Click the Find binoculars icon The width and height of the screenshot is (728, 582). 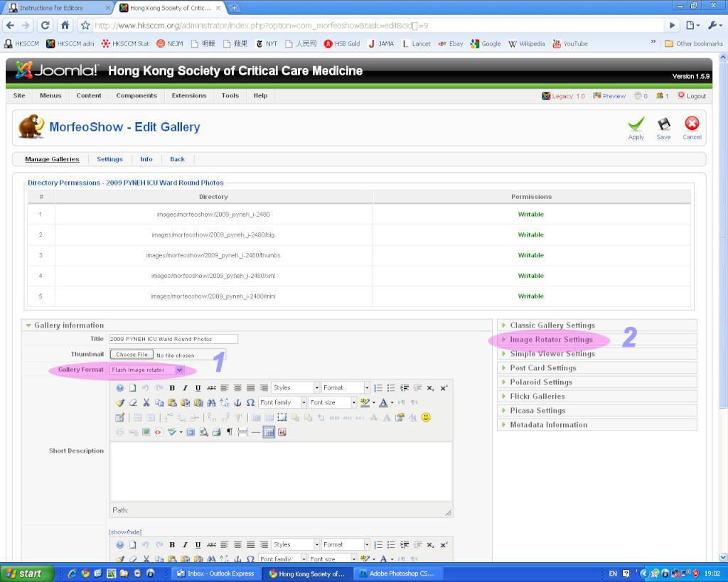point(211,402)
